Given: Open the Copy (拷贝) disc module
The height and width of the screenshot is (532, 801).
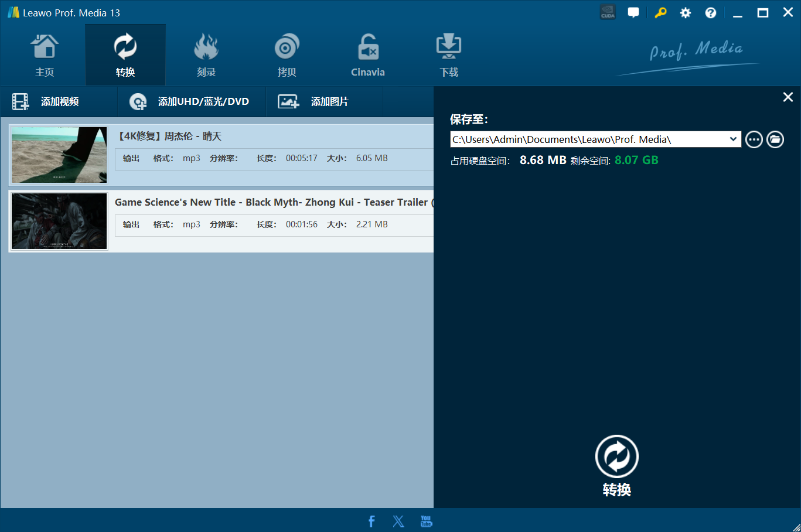Looking at the screenshot, I should click(287, 56).
